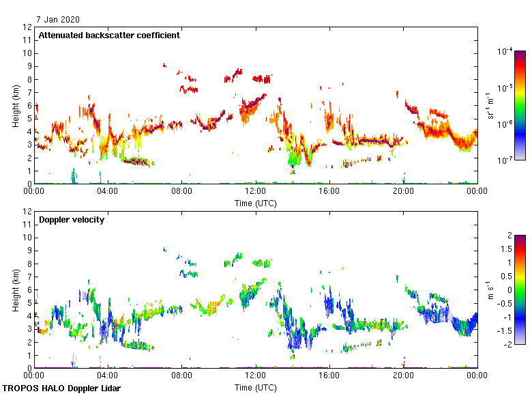Click the TROPOS HALO Doppler Lidar footer text
532x396 pixels.
61,388
